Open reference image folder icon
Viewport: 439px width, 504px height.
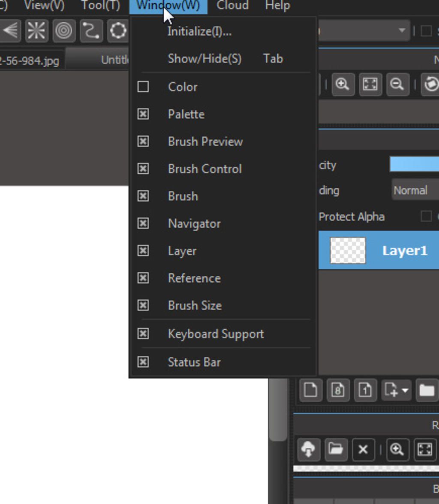336,450
